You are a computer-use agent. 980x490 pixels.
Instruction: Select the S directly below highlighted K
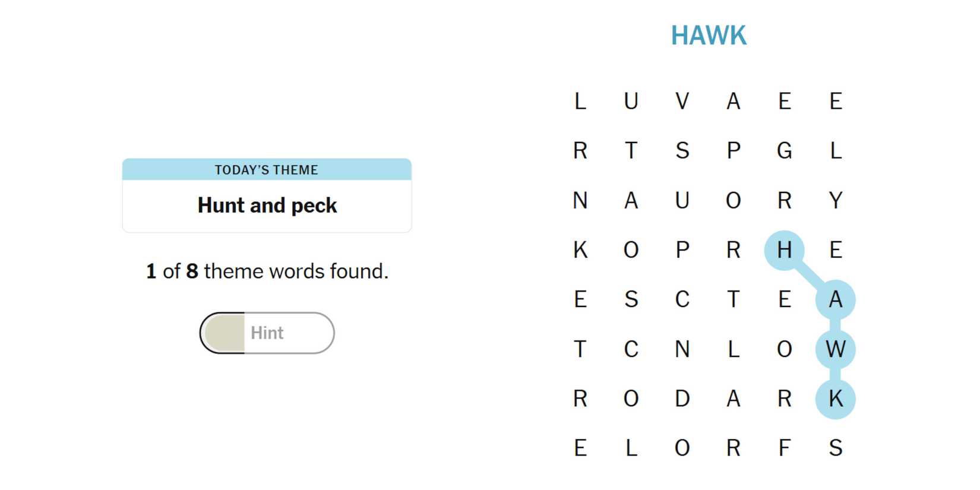click(835, 448)
